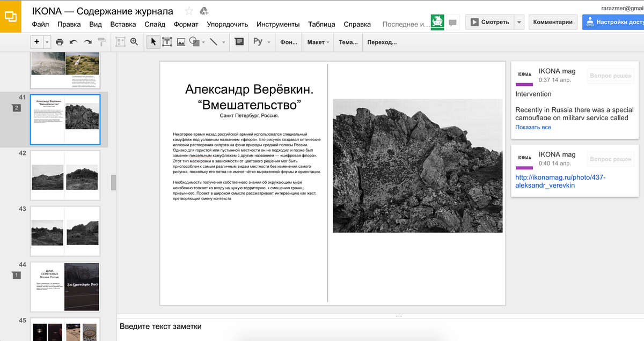The image size is (644, 341).
Task: Open the Правка menu
Action: click(69, 24)
